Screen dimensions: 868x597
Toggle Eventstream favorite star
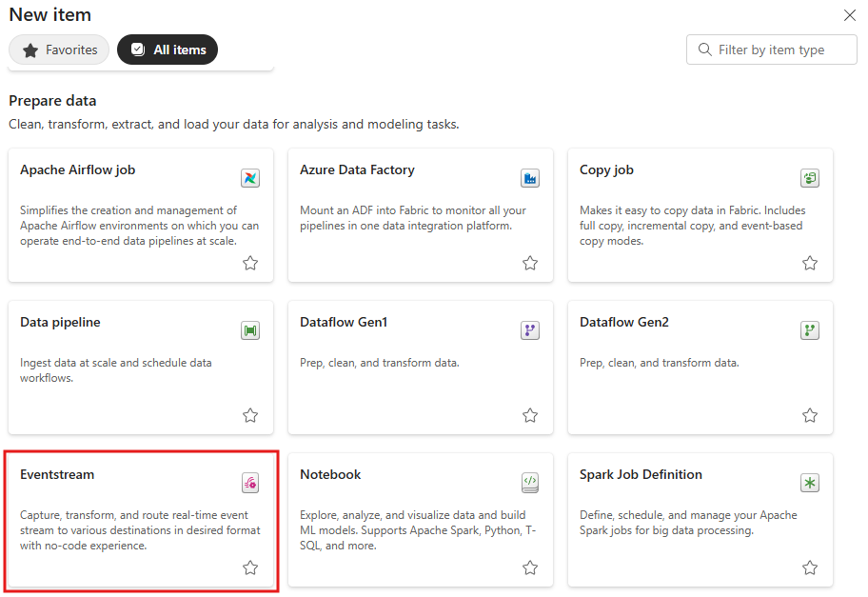[250, 567]
